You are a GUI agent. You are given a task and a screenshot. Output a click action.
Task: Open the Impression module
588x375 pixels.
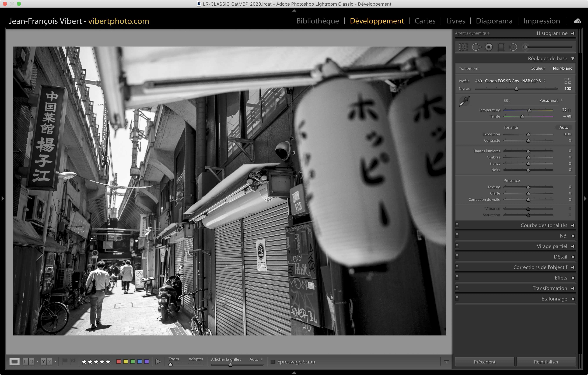point(541,21)
